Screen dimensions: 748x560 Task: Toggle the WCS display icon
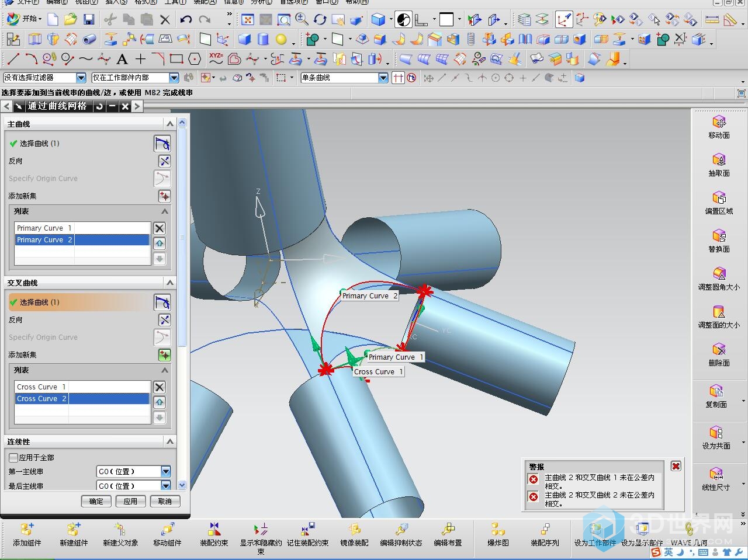pyautogui.click(x=563, y=20)
